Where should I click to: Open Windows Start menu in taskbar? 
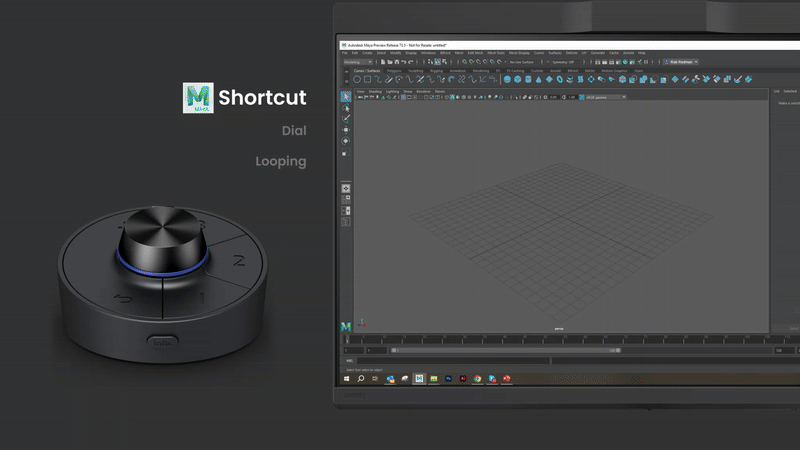point(346,379)
